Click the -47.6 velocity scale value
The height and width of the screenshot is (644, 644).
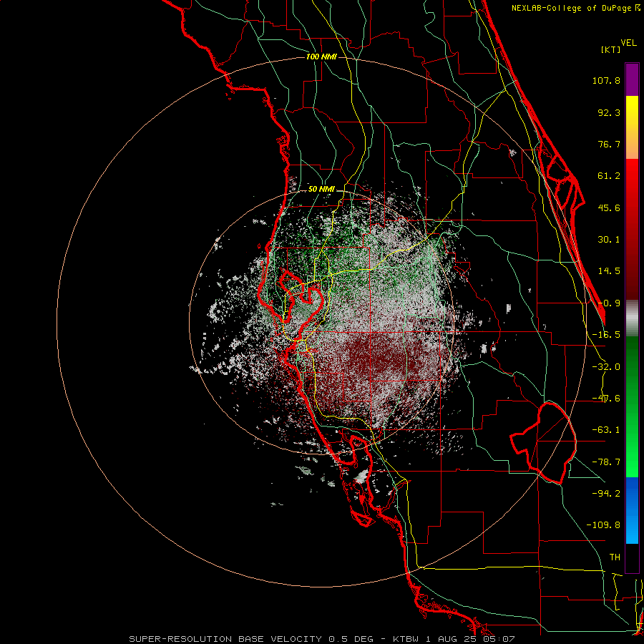606,399
